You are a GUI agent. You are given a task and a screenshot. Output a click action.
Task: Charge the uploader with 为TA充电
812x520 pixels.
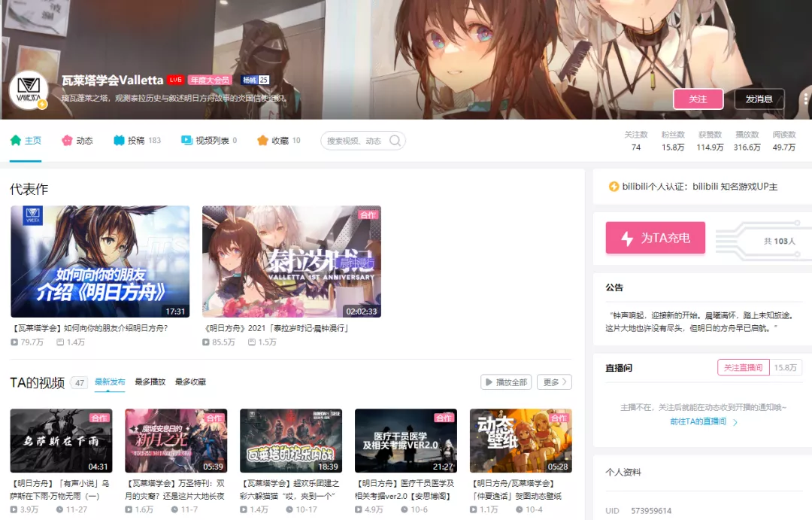(656, 238)
